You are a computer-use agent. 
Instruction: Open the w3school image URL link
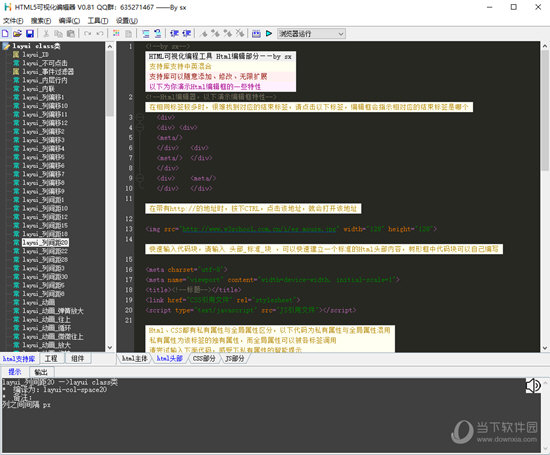[x=259, y=229]
